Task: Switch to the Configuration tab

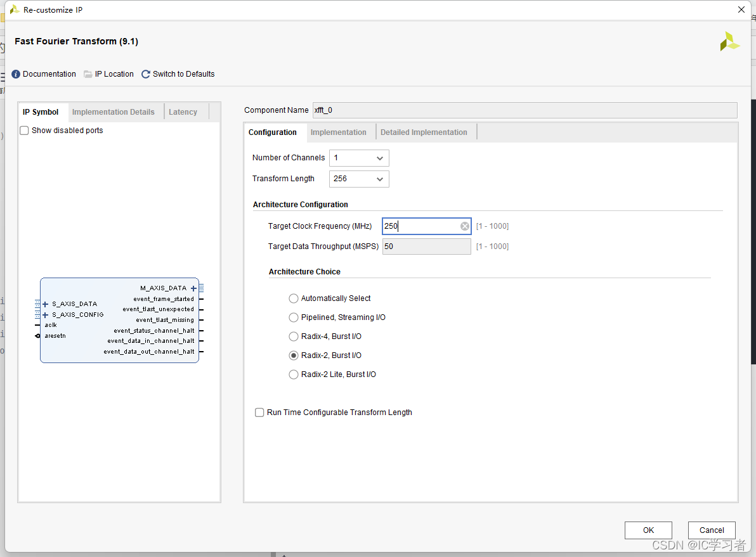Action: pos(273,132)
